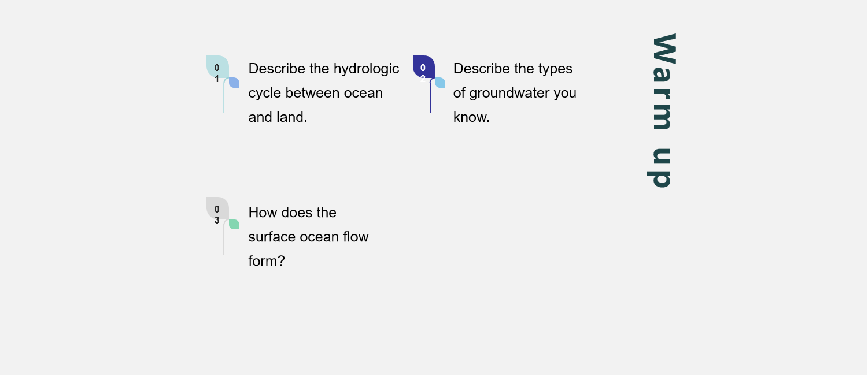Select the "How does the surface ocean flow" text

(308, 236)
